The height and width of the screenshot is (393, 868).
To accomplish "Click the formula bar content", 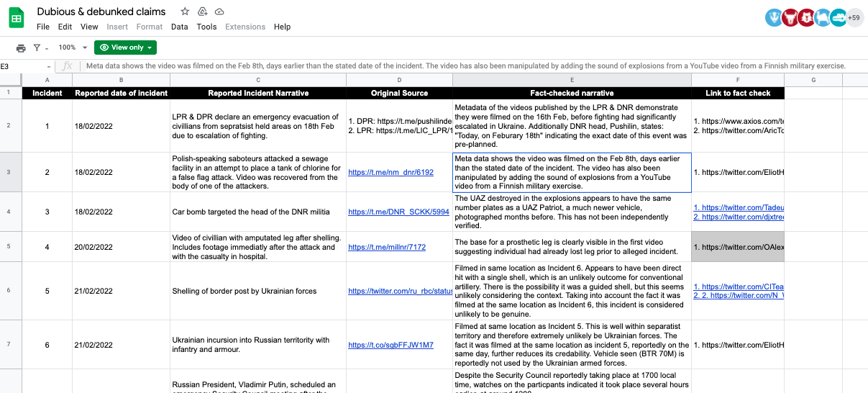I will point(466,66).
